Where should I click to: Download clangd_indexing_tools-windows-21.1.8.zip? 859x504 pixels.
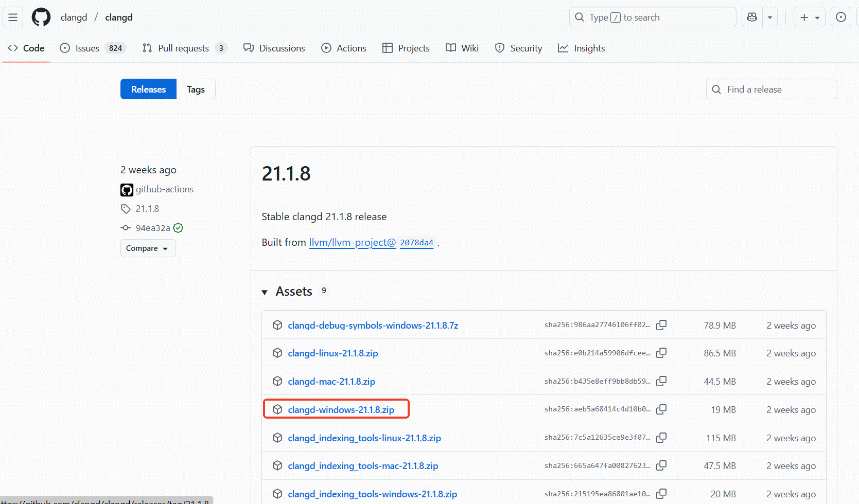tap(373, 494)
